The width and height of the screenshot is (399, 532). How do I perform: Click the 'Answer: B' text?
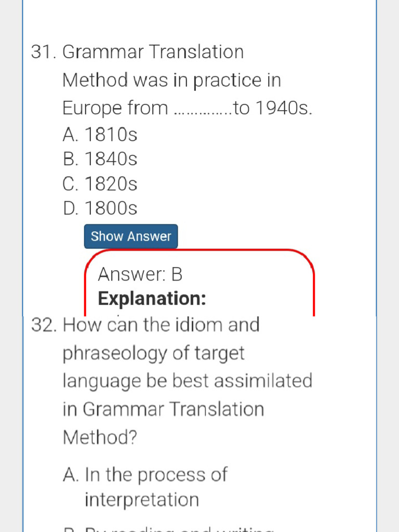tap(140, 274)
